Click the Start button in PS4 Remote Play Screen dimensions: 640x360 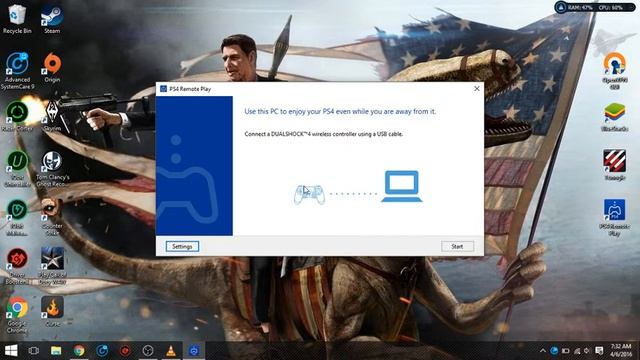point(457,247)
